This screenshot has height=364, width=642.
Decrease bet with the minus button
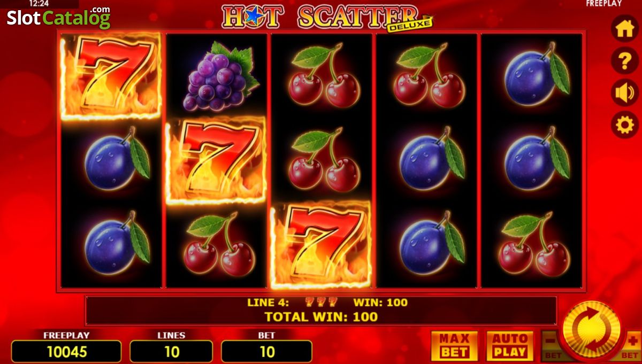tap(551, 345)
